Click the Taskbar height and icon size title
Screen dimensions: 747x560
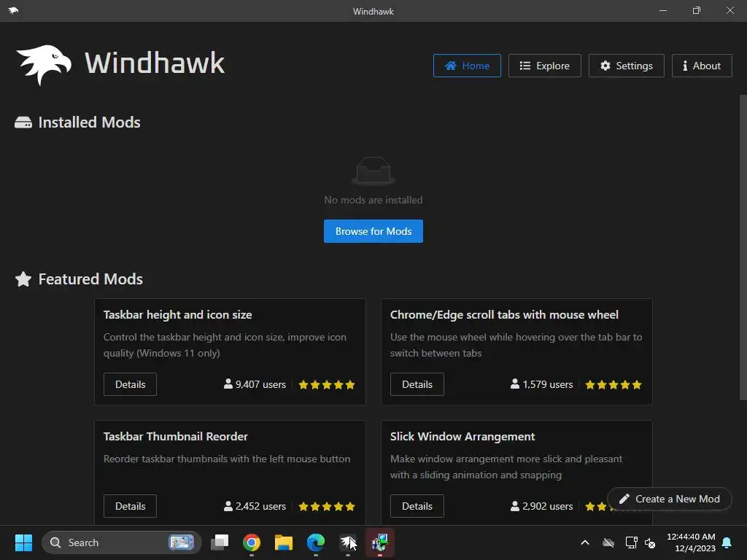point(178,315)
